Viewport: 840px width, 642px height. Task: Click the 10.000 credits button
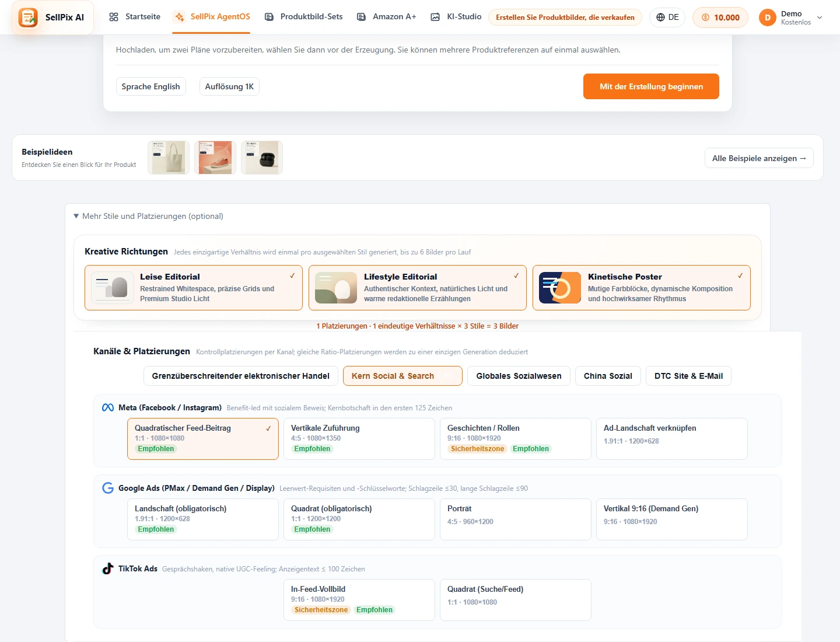720,18
